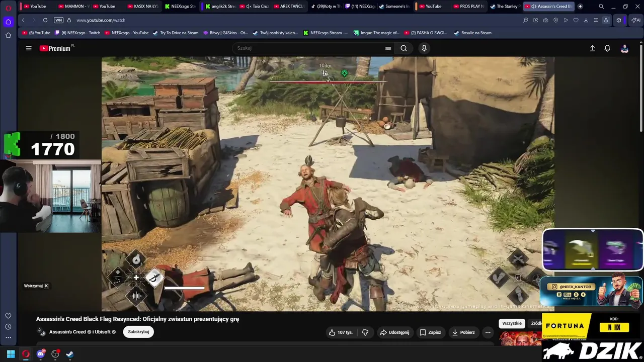
Task: Click the Udostępnij share button
Action: tap(394, 332)
